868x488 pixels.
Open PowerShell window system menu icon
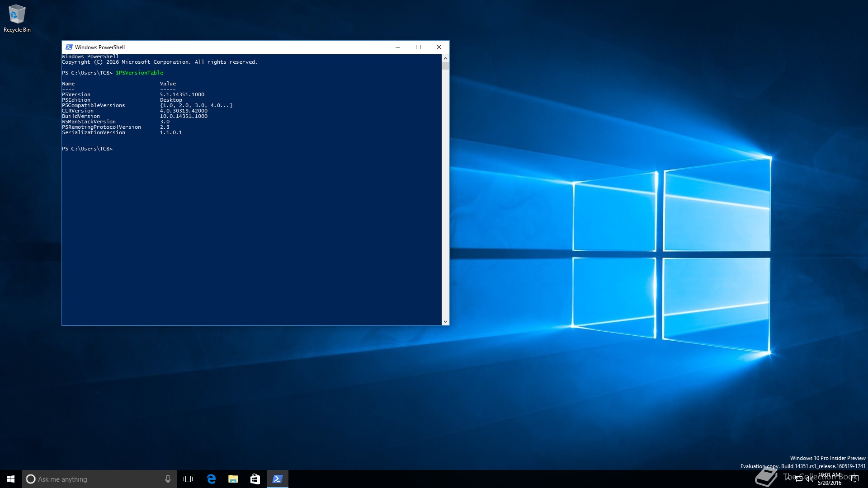click(69, 47)
